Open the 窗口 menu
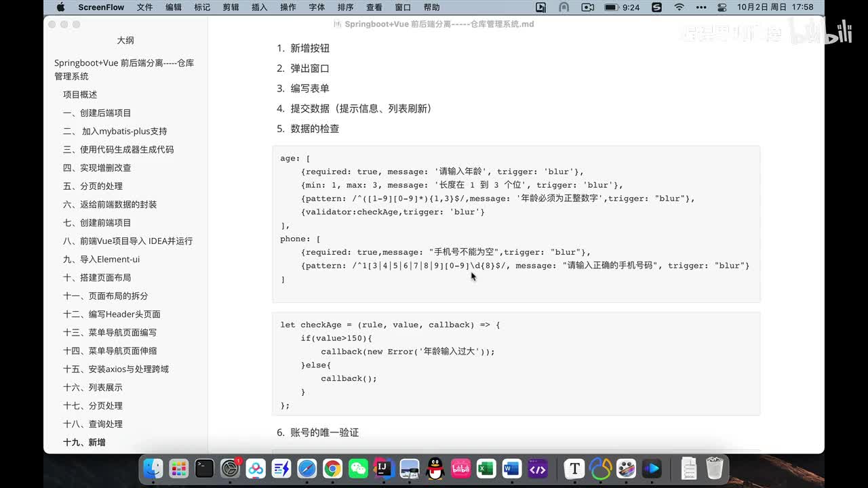Screen dimensions: 868x488 (x=403, y=7)
